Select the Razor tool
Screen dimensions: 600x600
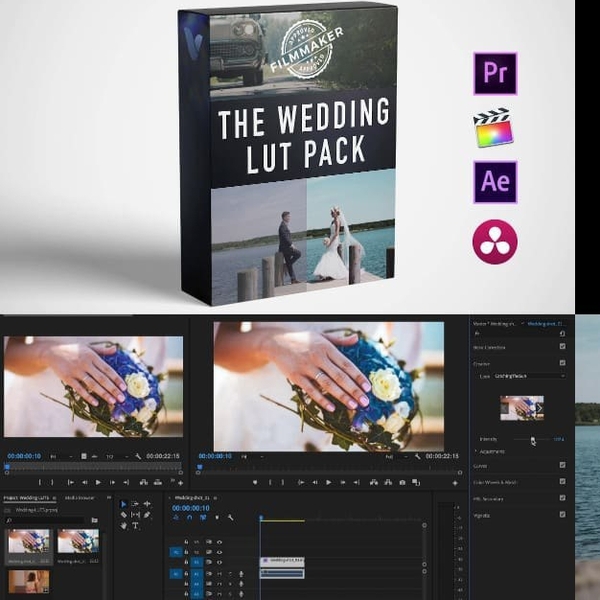pos(123,515)
